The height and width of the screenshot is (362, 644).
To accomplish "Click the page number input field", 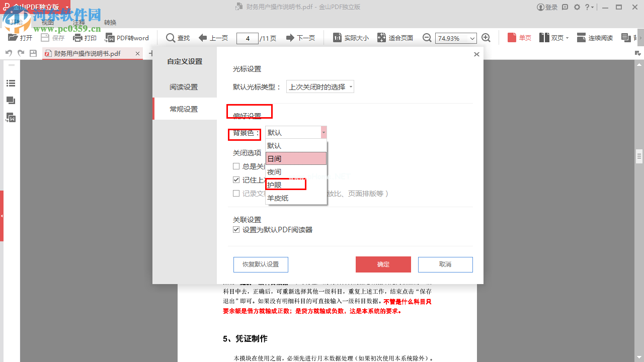I will [x=247, y=38].
